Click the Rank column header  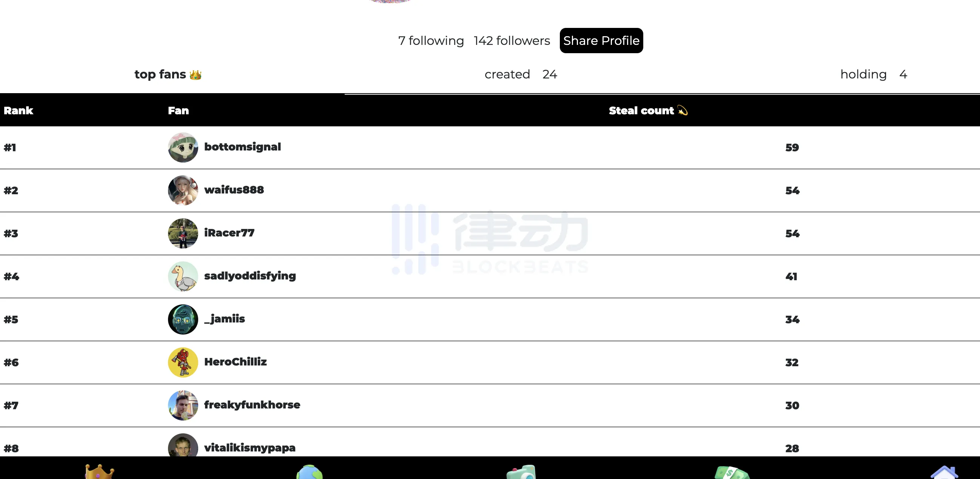(19, 111)
